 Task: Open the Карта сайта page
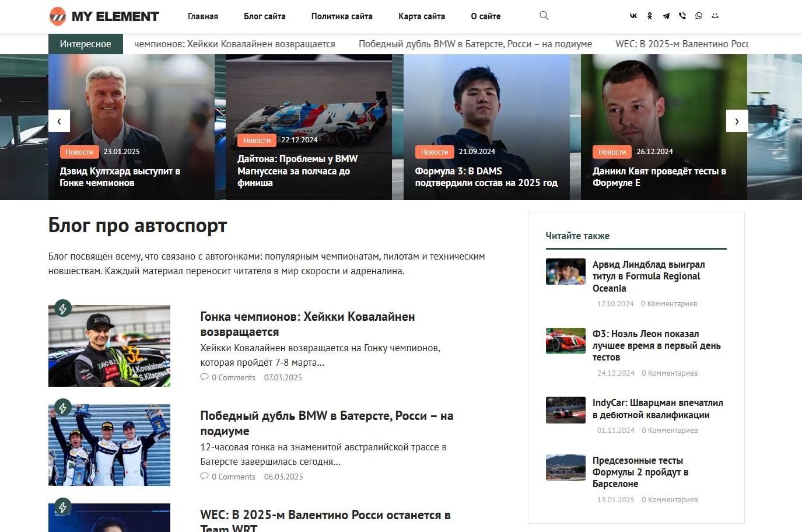(x=422, y=16)
